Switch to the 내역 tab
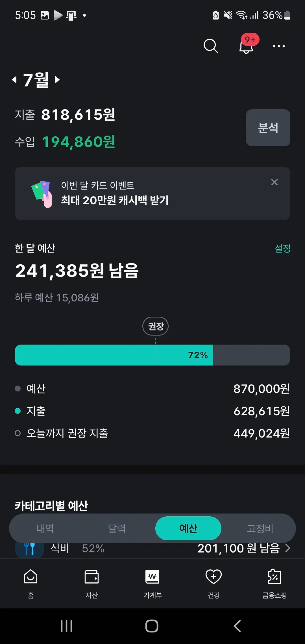Image resolution: width=305 pixels, height=644 pixels. 45,528
